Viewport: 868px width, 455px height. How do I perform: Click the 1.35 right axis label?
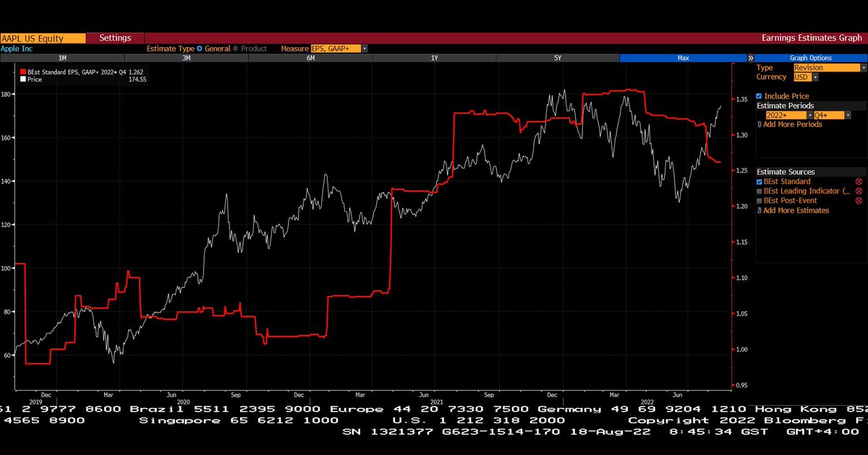[741, 99]
